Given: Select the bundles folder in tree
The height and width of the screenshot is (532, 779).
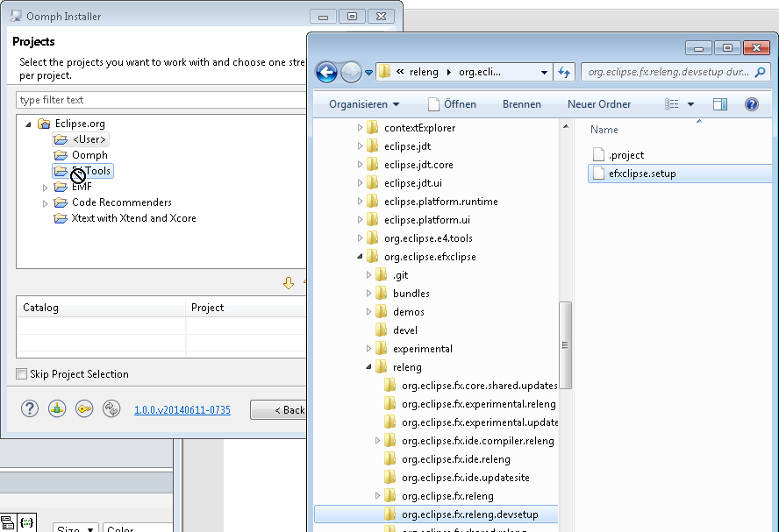Looking at the screenshot, I should pyautogui.click(x=402, y=294).
